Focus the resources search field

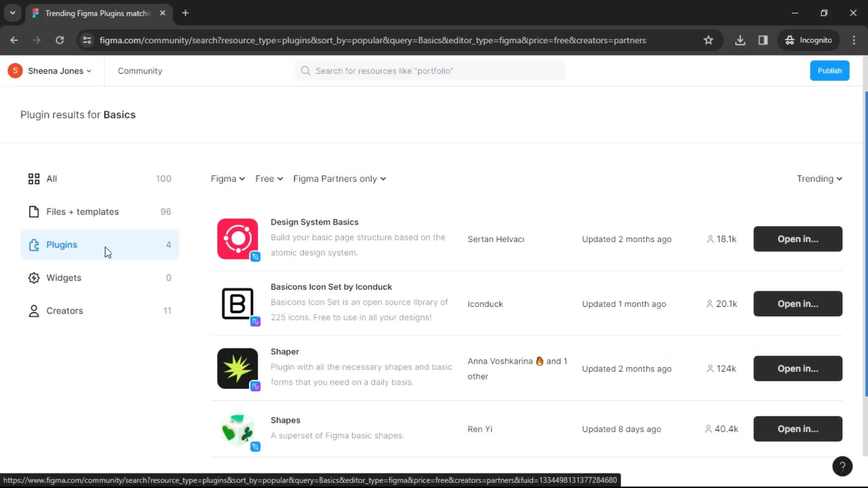pyautogui.click(x=430, y=71)
